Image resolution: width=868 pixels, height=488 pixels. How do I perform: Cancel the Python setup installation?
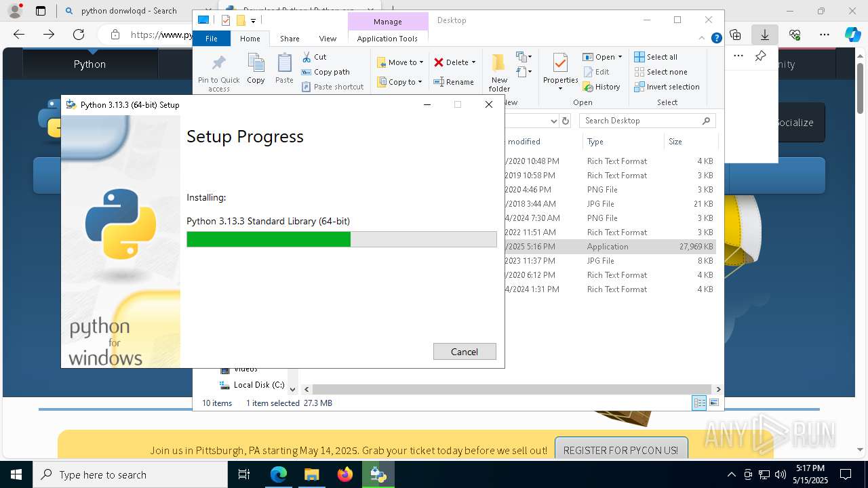coord(465,351)
